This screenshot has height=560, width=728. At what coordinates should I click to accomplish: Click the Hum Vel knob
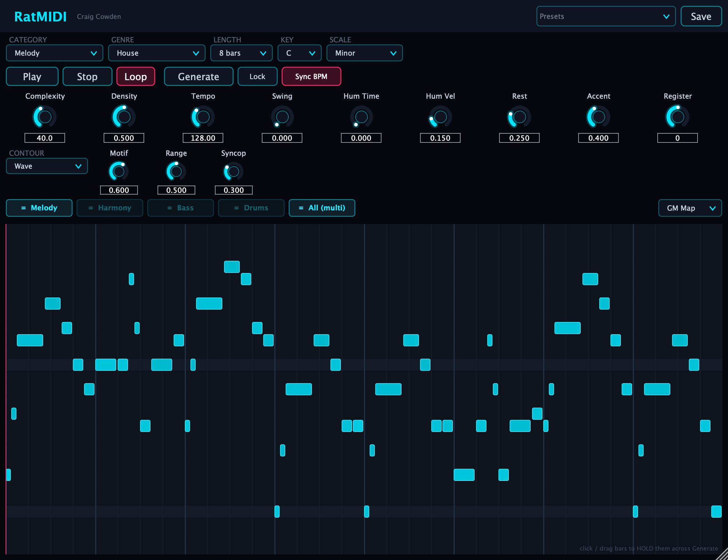(x=440, y=117)
